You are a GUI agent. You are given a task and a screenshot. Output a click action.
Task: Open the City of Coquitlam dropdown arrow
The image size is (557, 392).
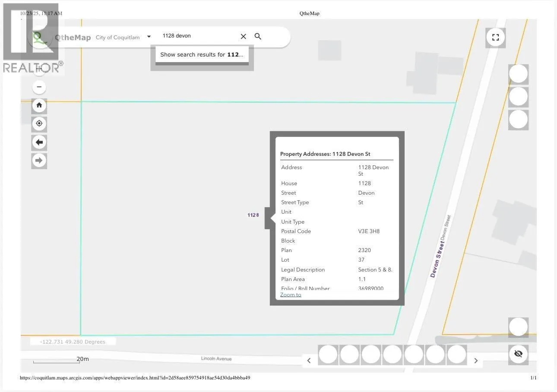tap(149, 37)
